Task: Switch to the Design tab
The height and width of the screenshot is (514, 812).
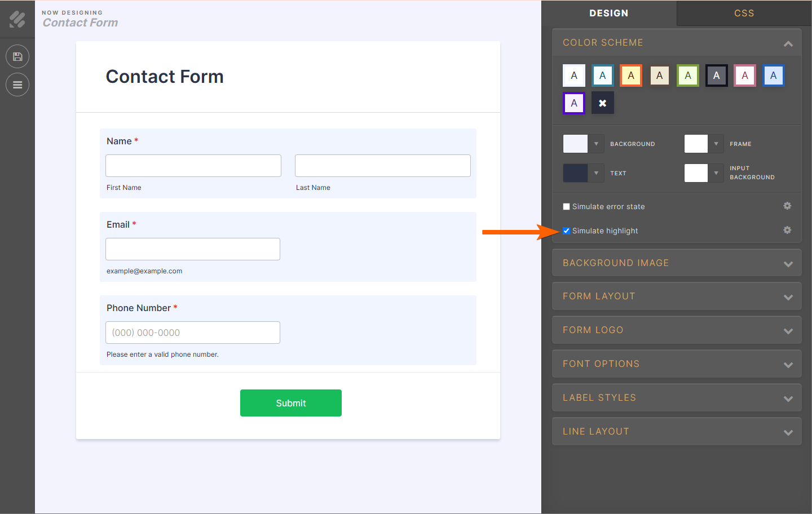Action: (x=608, y=14)
